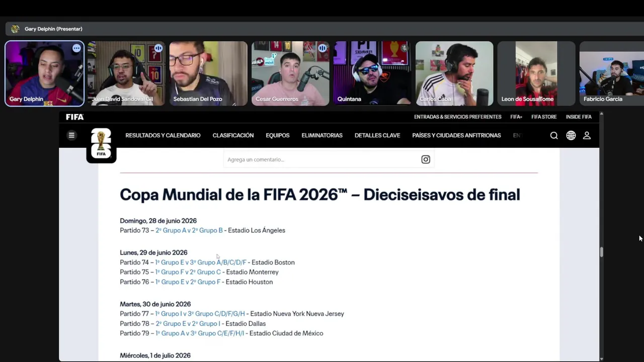Click text Estadio Ciudad de México
This screenshot has height=362, width=644.
[286, 333]
